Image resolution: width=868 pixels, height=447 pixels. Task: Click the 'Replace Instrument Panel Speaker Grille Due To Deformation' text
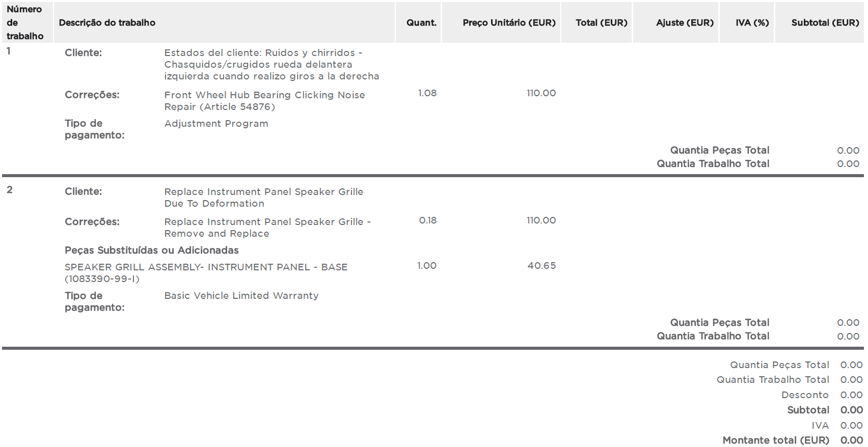point(264,198)
